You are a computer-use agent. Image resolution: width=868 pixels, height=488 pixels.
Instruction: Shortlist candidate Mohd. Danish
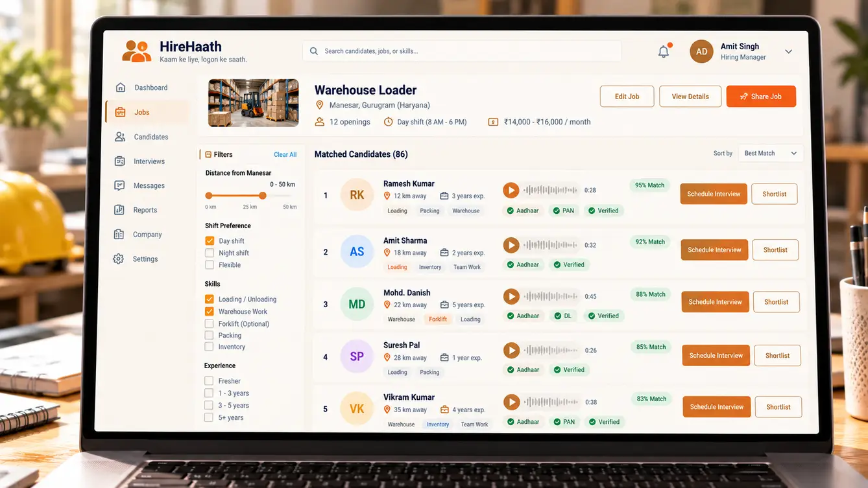pyautogui.click(x=776, y=302)
